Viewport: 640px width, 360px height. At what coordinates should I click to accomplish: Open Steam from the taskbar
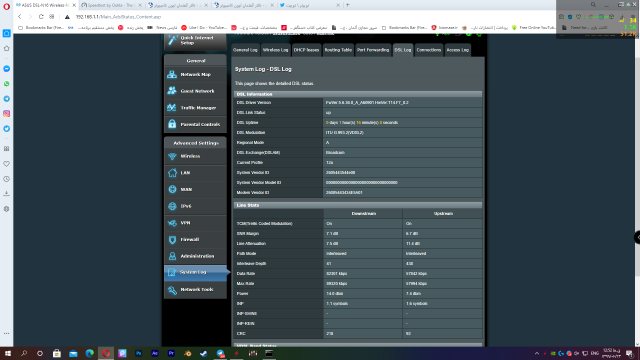tap(204, 353)
